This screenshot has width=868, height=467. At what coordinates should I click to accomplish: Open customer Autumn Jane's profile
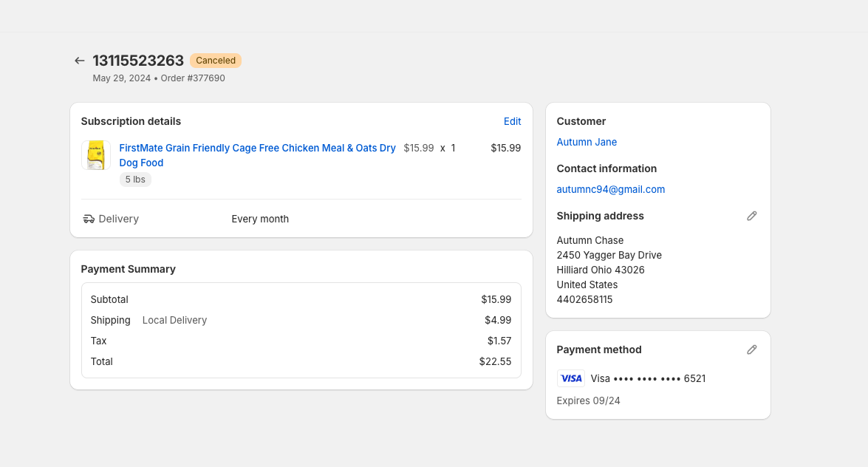pos(587,142)
